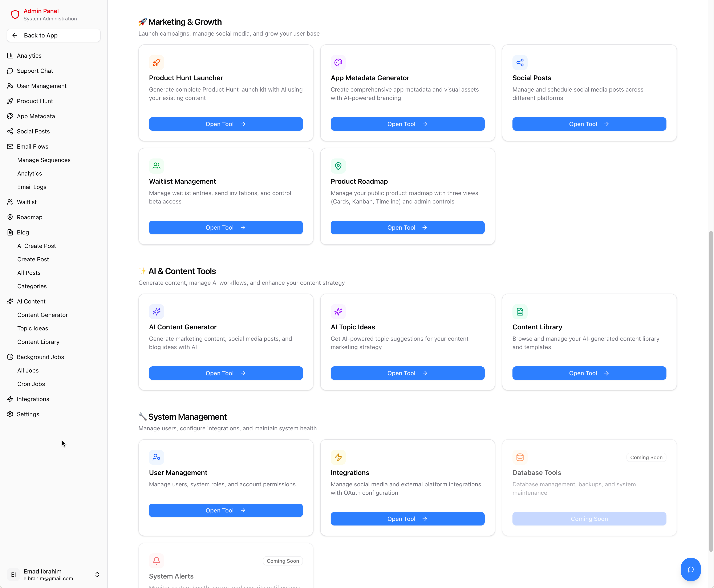The width and height of the screenshot is (714, 588).
Task: Click the Email Flows envelope icon
Action: pyautogui.click(x=10, y=146)
